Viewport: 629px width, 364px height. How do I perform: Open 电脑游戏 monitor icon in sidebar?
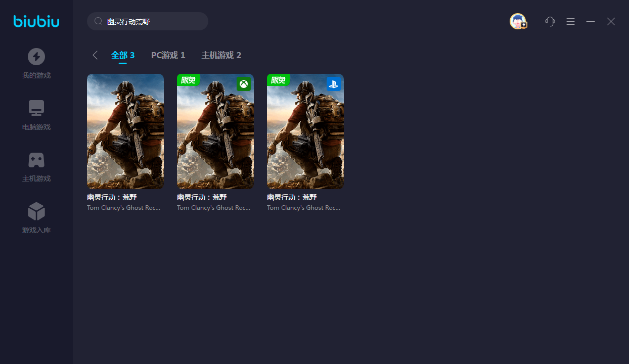tap(36, 108)
